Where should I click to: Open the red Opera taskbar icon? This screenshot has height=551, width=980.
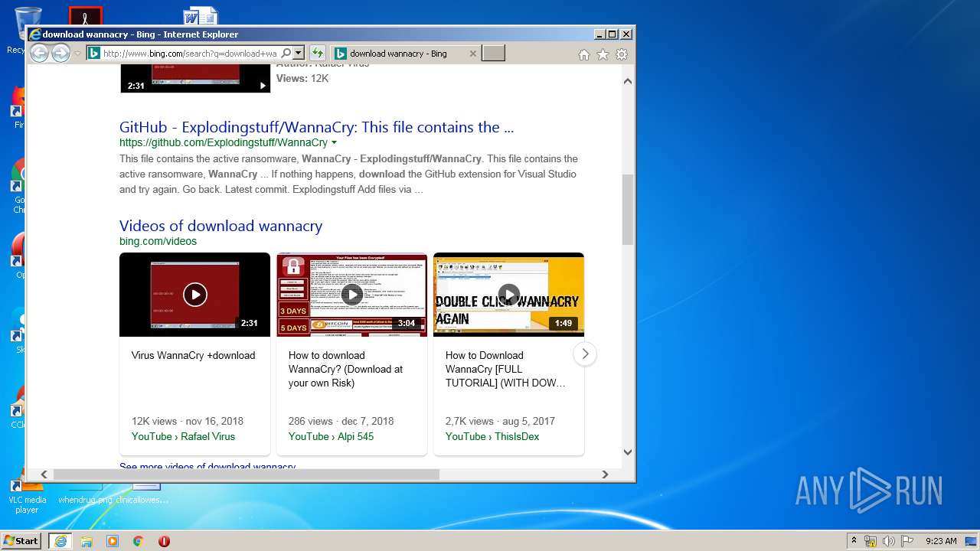(x=164, y=541)
